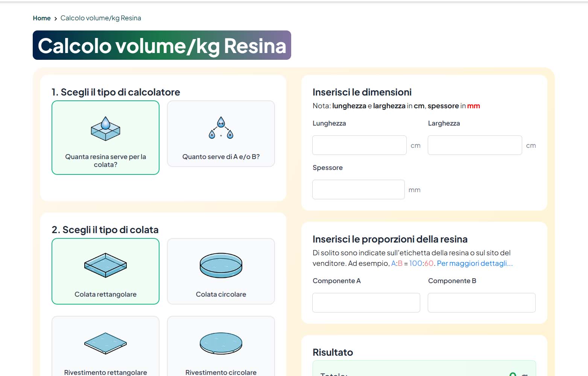Choose 'Rivestimento rettangolare' option
The height and width of the screenshot is (376, 588).
pos(105,372)
